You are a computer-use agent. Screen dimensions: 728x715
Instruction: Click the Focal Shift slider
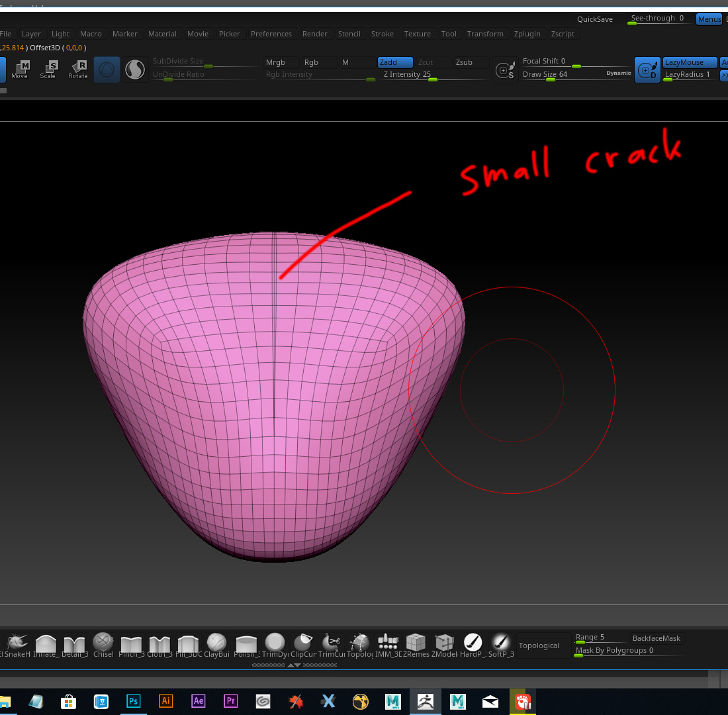(x=576, y=62)
